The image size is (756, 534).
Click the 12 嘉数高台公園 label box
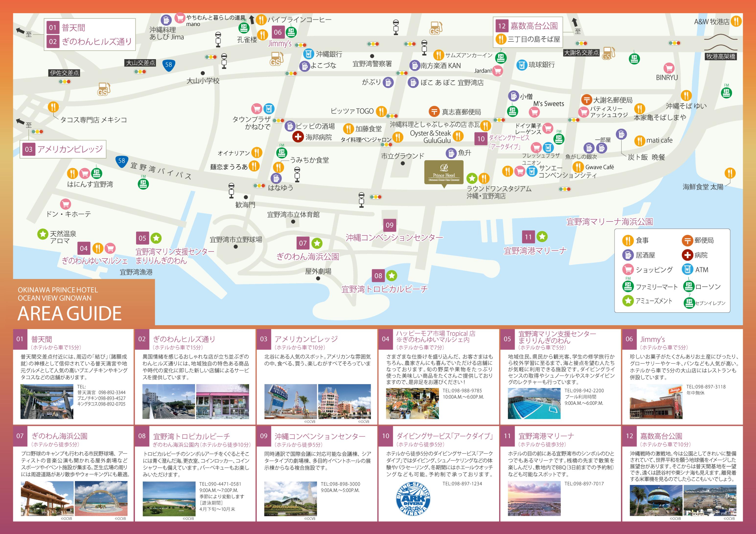pos(527,26)
